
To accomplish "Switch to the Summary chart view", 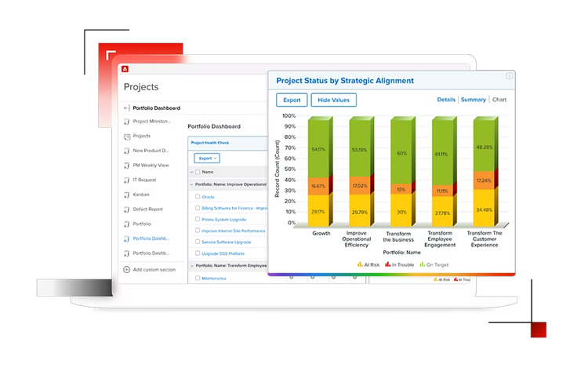I will (x=473, y=100).
